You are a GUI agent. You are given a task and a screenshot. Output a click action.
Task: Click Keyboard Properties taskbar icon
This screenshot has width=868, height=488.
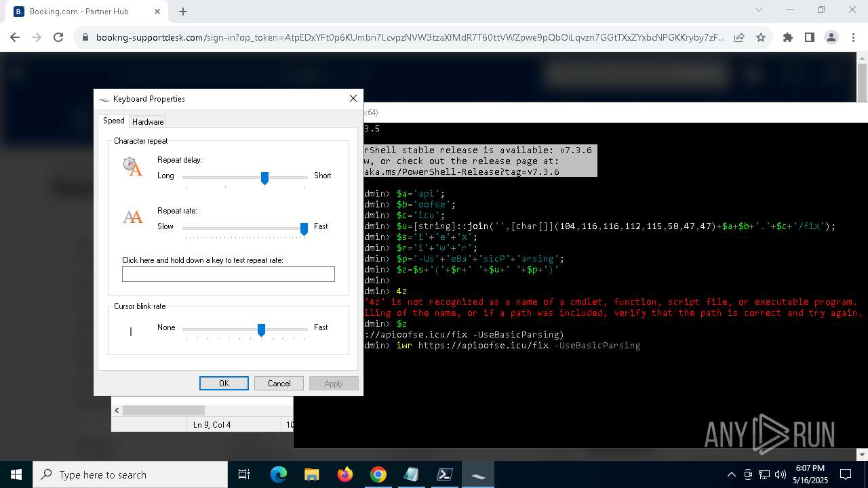[477, 474]
